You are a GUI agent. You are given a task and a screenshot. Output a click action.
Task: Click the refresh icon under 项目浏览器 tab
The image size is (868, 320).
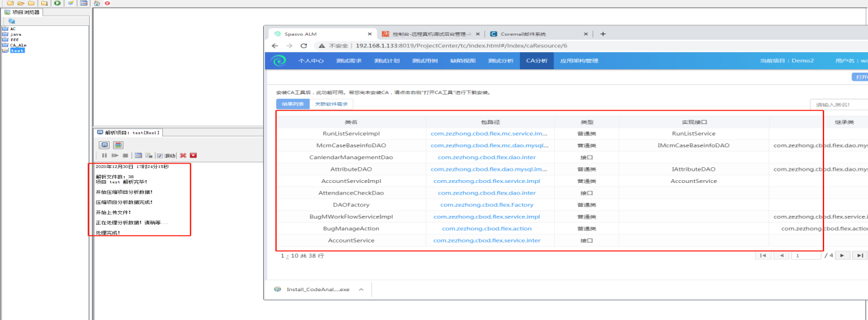(x=12, y=21)
